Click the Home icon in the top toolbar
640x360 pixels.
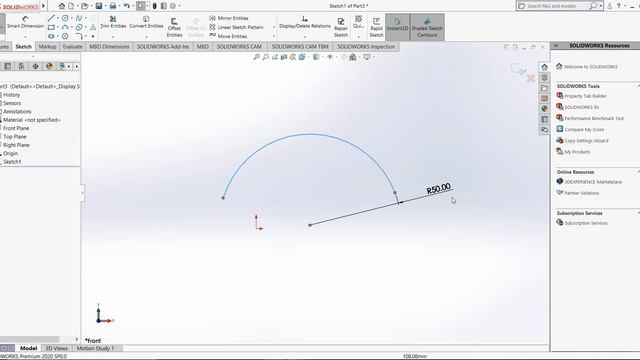(62, 6)
